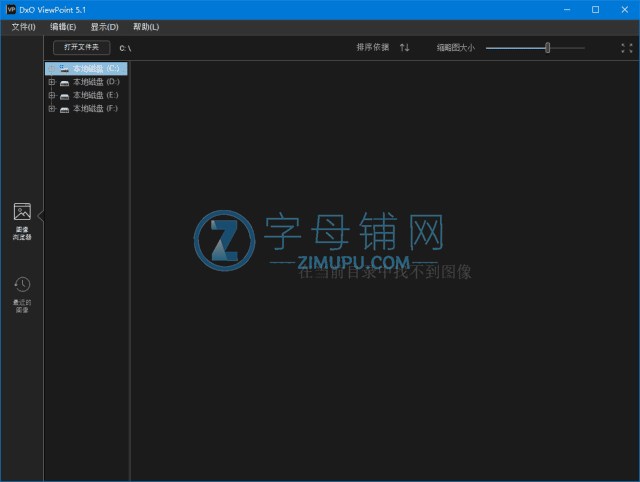Open the 排序依据 sort-by option
Viewport: 640px width, 482px height.
373,47
